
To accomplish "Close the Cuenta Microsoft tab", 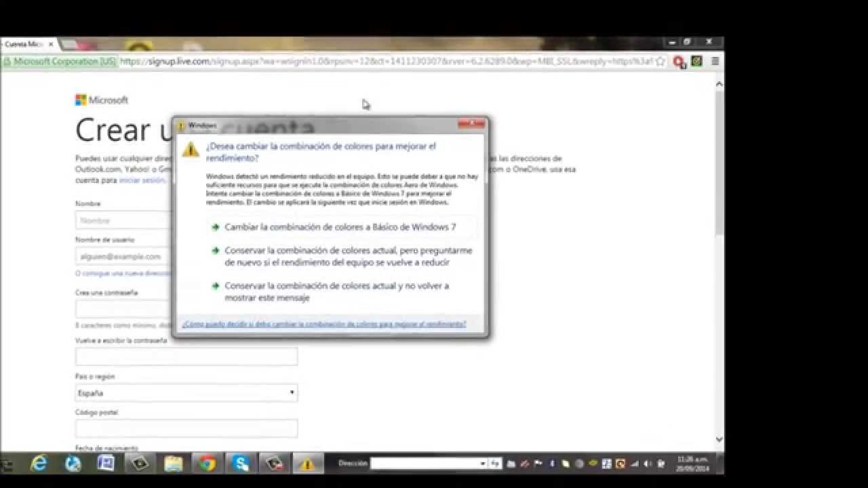I will point(51,44).
